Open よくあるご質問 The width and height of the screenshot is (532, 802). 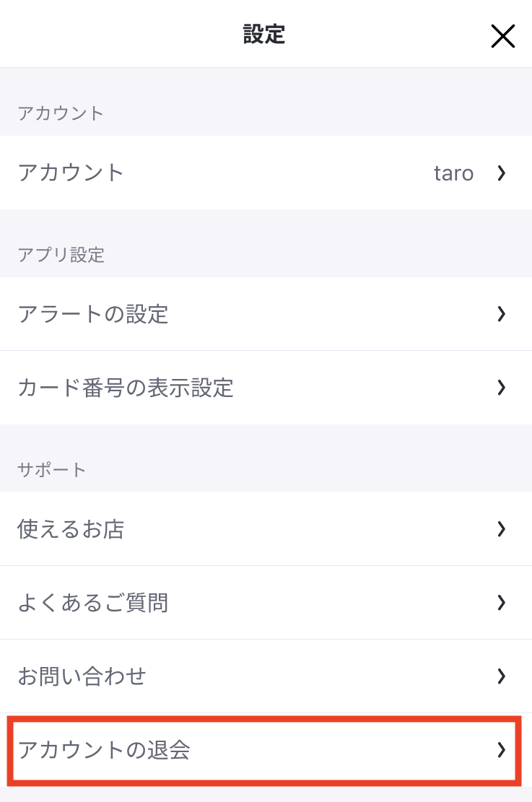(266, 603)
